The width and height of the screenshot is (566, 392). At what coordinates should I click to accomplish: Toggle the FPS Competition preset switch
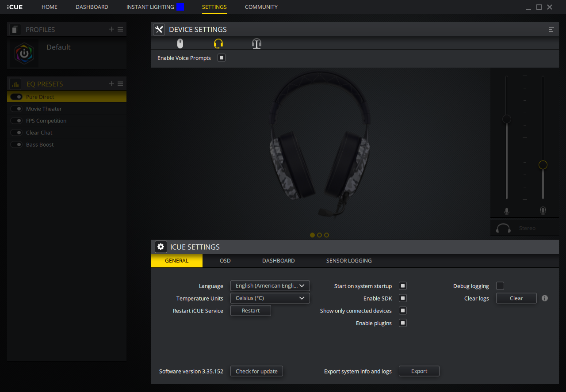[x=16, y=121]
